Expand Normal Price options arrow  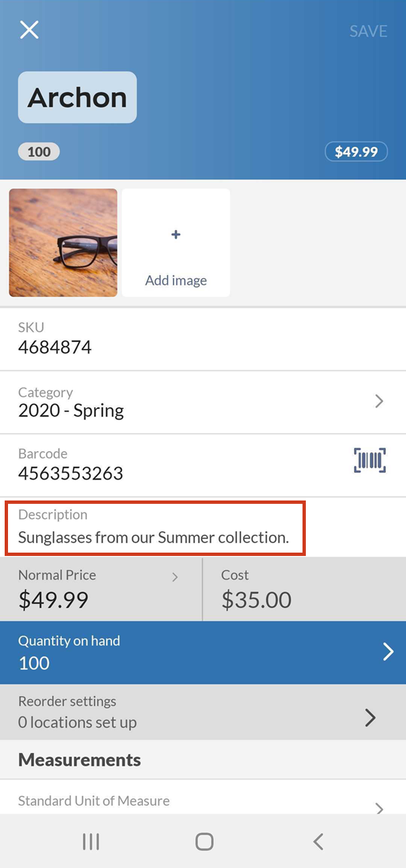click(175, 577)
